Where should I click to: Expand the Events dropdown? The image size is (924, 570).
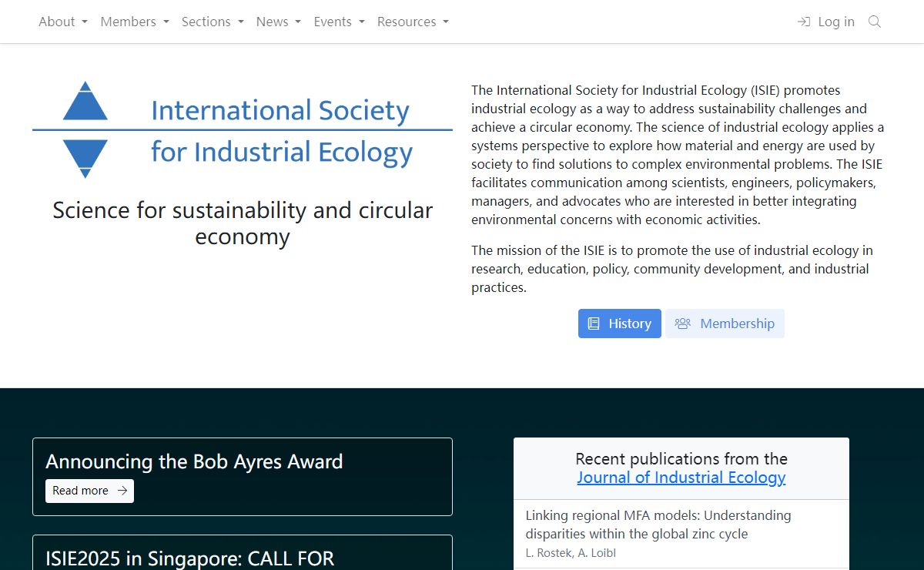pyautogui.click(x=340, y=22)
